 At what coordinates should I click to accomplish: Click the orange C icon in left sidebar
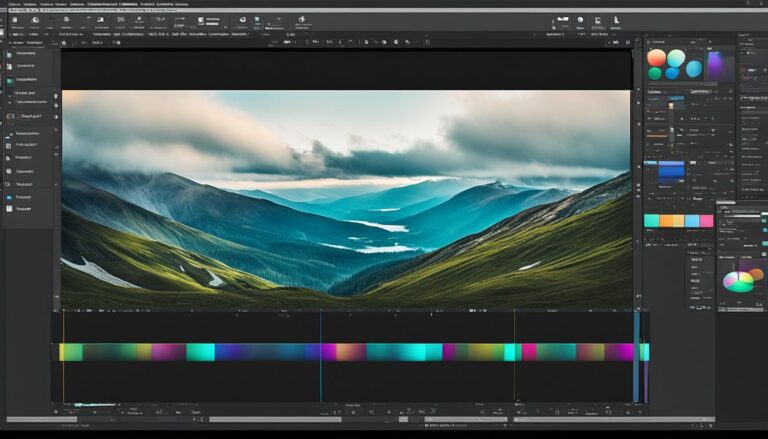click(x=10, y=117)
